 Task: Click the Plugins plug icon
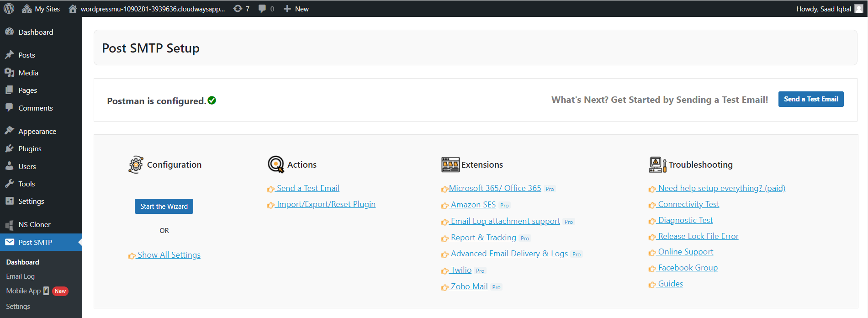[x=9, y=148]
